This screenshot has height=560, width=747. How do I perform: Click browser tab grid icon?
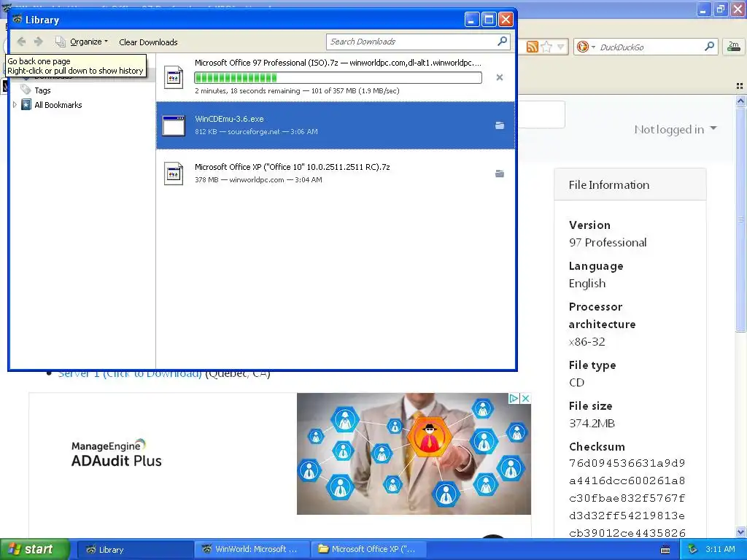740,86
